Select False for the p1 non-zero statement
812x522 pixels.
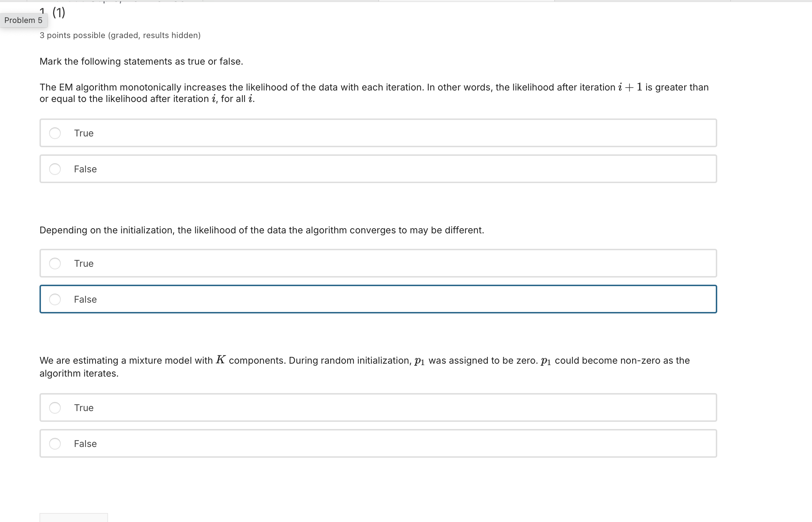pos(55,444)
